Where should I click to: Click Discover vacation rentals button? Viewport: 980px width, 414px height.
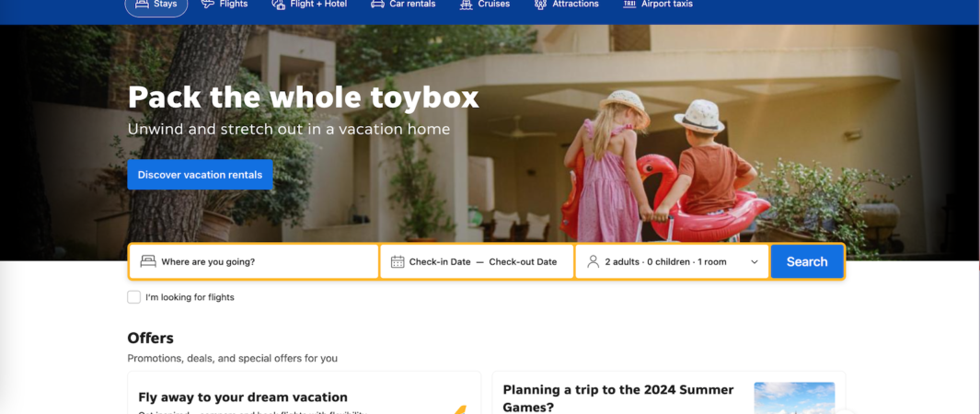[200, 175]
